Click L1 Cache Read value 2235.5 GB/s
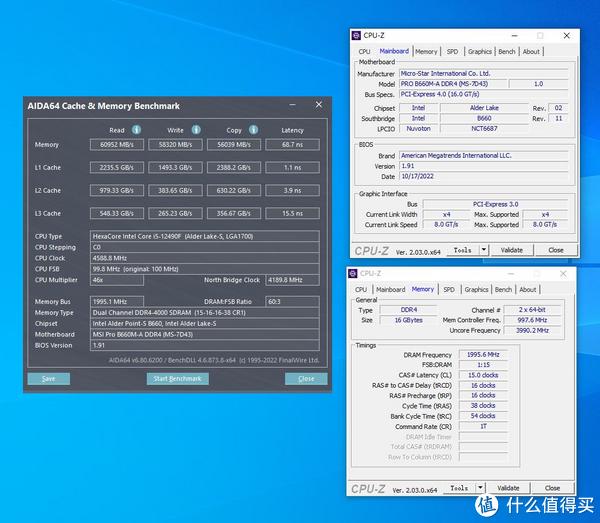Viewport: 600px width, 523px height. pos(117,168)
